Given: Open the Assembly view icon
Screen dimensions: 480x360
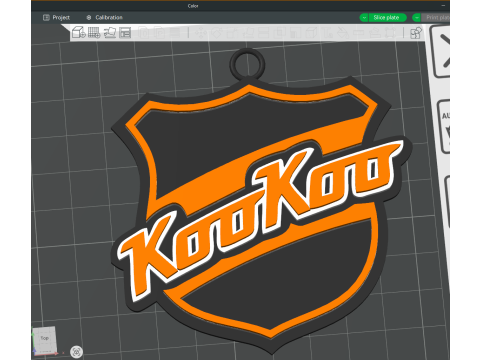Looking at the screenshot, I should pyautogui.click(x=416, y=33).
